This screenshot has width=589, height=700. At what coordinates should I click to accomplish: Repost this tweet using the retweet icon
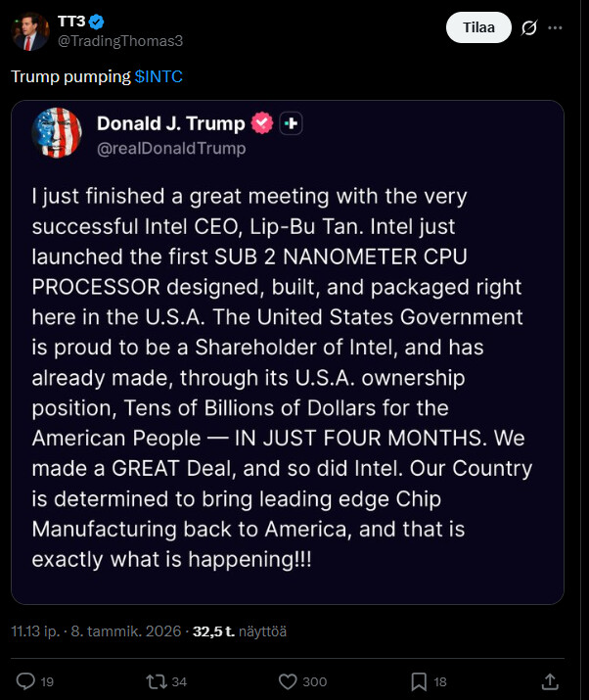[154, 681]
